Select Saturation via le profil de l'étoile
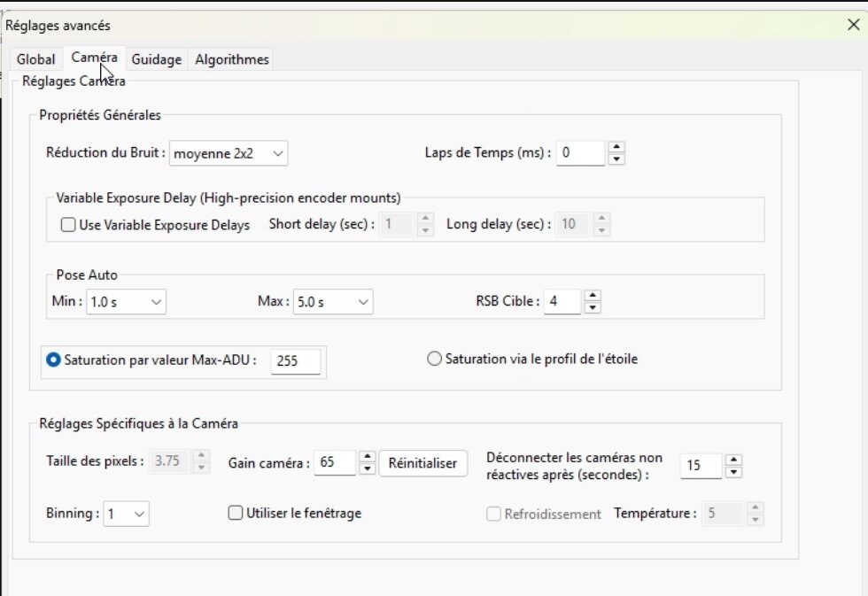Screen dimensions: 868x596 434,358
